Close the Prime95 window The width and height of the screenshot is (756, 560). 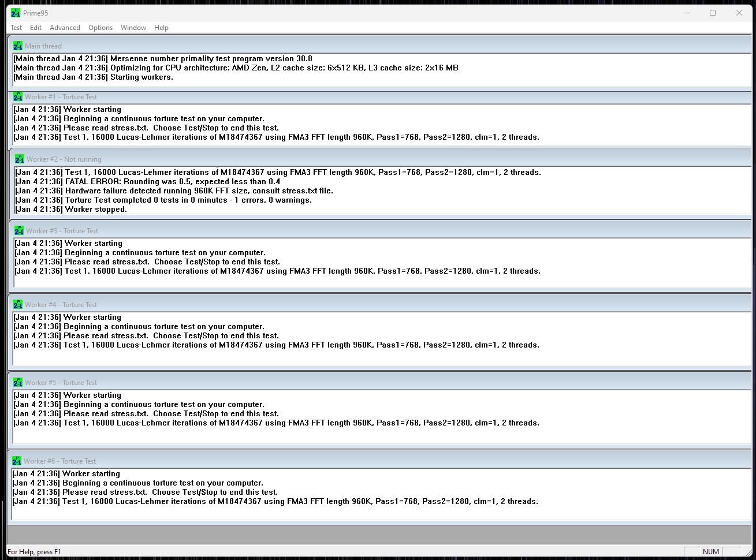coord(739,13)
